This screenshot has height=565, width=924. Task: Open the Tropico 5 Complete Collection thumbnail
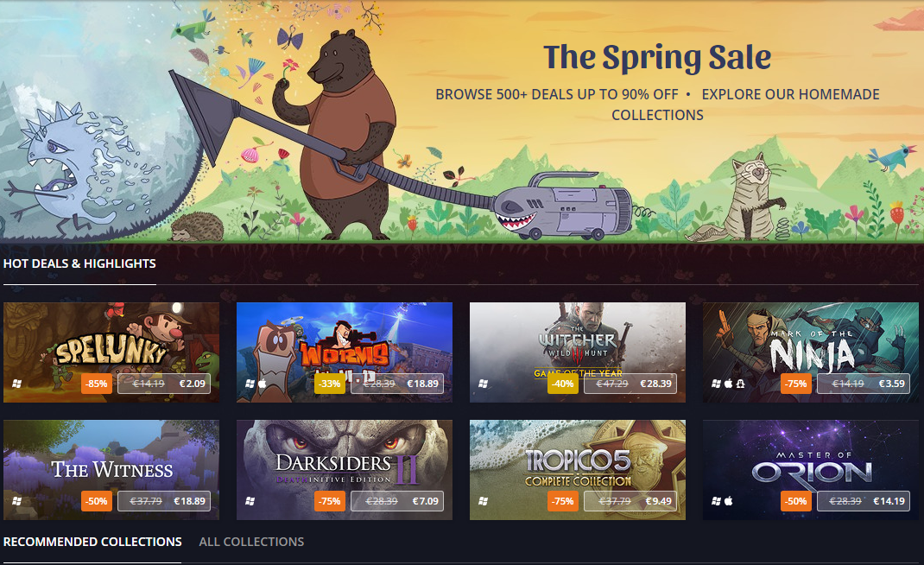578,470
